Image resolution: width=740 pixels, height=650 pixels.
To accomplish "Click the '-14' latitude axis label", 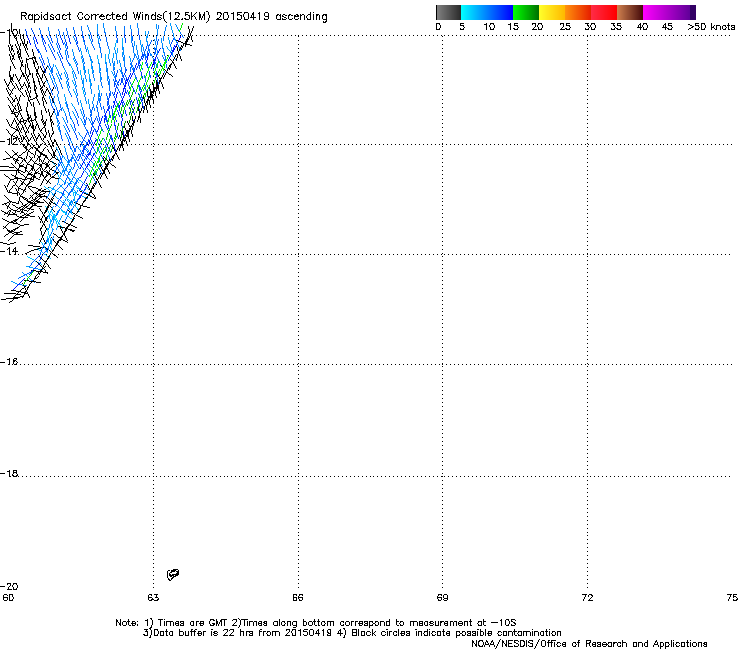I will (10, 251).
